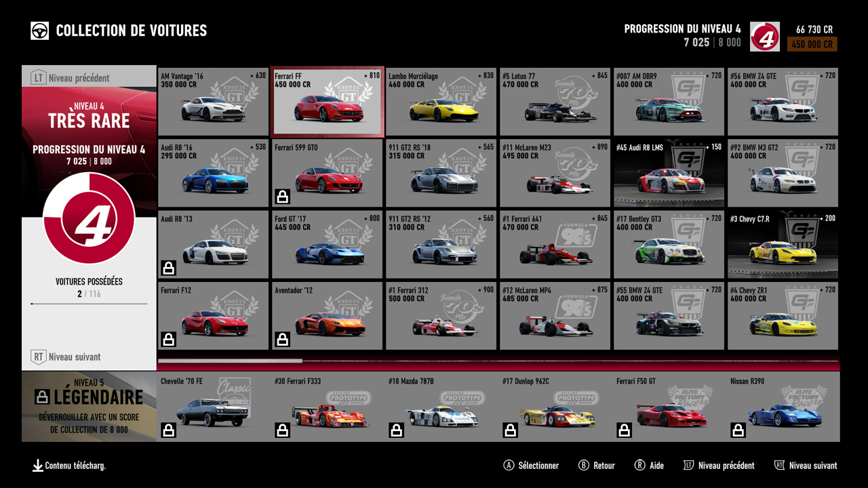Screen dimensions: 868x488
Task: Click the lock icon on Nissan R390
Action: coord(738,430)
